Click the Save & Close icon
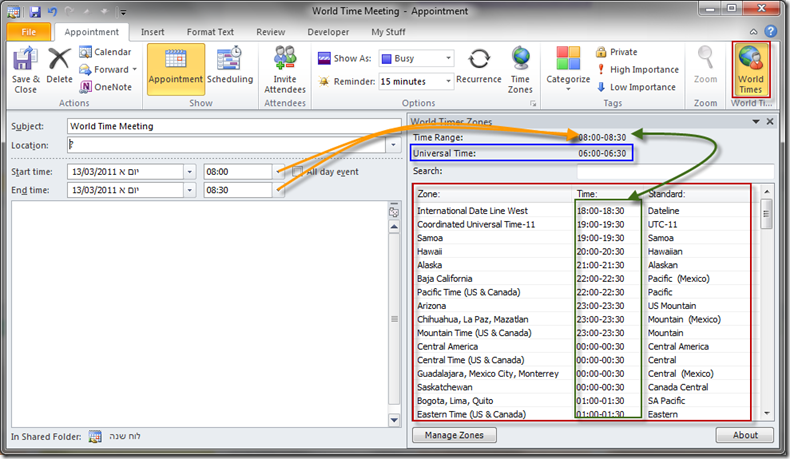The width and height of the screenshot is (790, 459). tap(25, 59)
